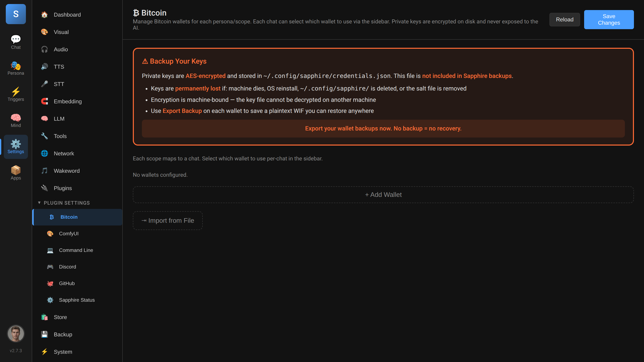This screenshot has height=362, width=644.
Task: Open Discord plugin settings
Action: pyautogui.click(x=77, y=267)
